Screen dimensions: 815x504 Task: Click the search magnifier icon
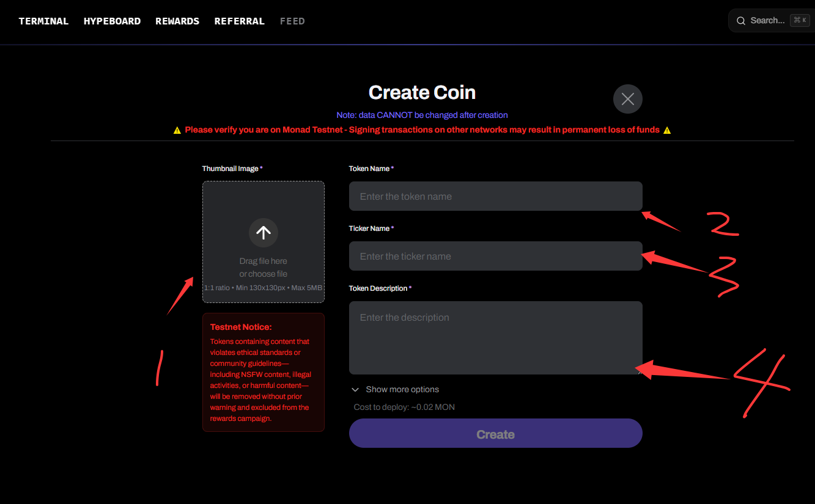[x=740, y=21]
